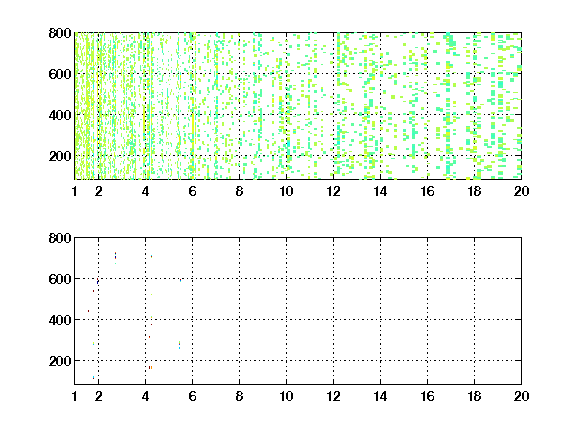The image size is (576, 432).
Task: Click x-axis tick 1 under top plot
Action: (75, 191)
